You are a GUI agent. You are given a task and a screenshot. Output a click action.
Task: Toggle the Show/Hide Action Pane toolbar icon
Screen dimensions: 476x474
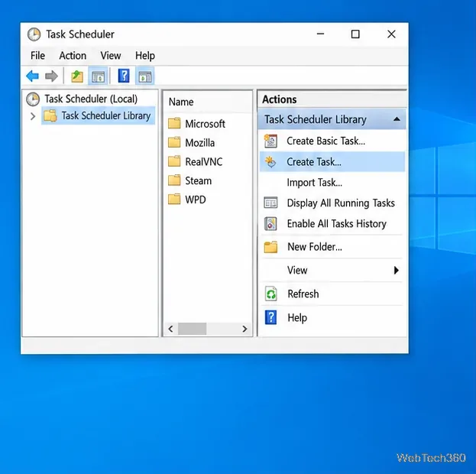click(x=145, y=76)
